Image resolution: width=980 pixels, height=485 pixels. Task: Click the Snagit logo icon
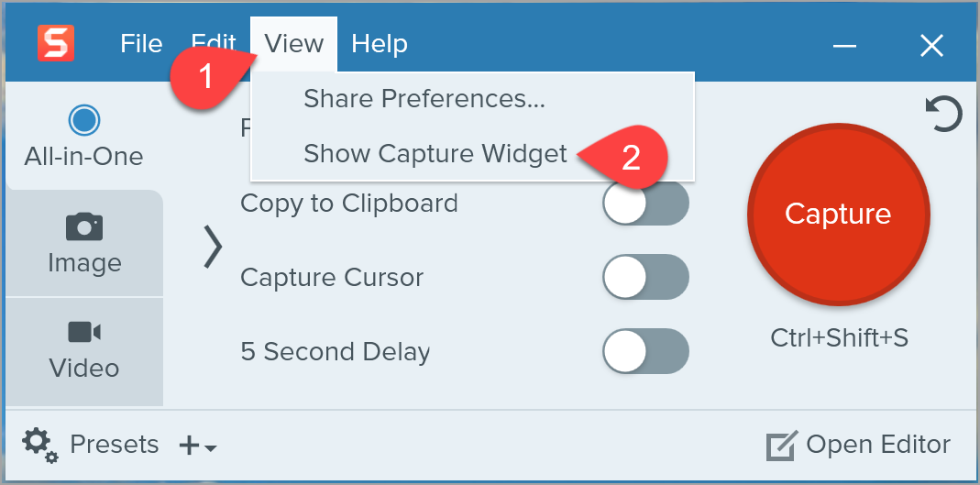(56, 43)
